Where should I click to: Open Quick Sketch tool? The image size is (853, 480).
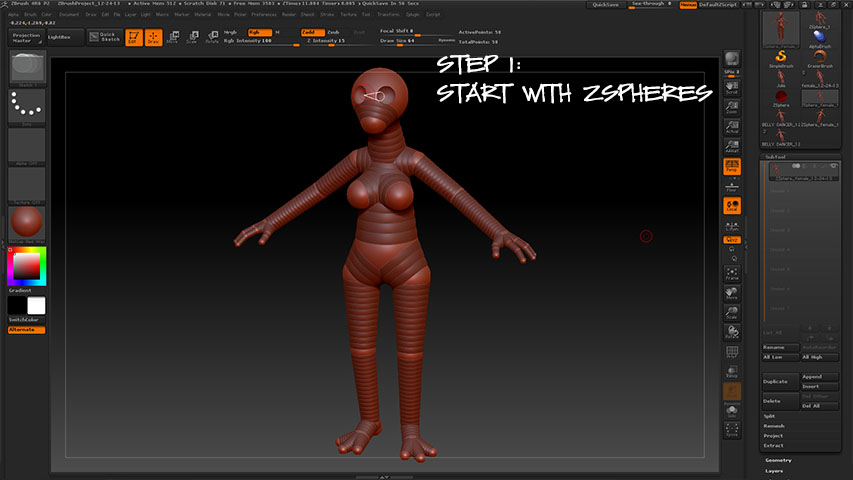coord(105,37)
